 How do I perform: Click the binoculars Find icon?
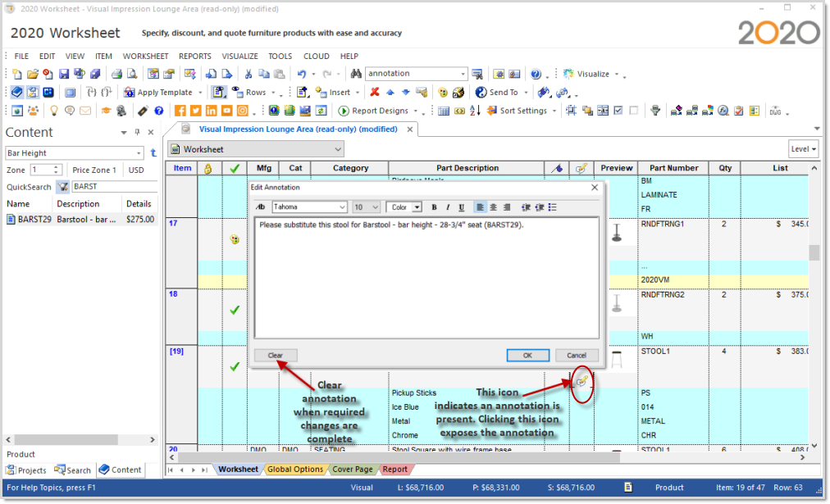[x=356, y=74]
